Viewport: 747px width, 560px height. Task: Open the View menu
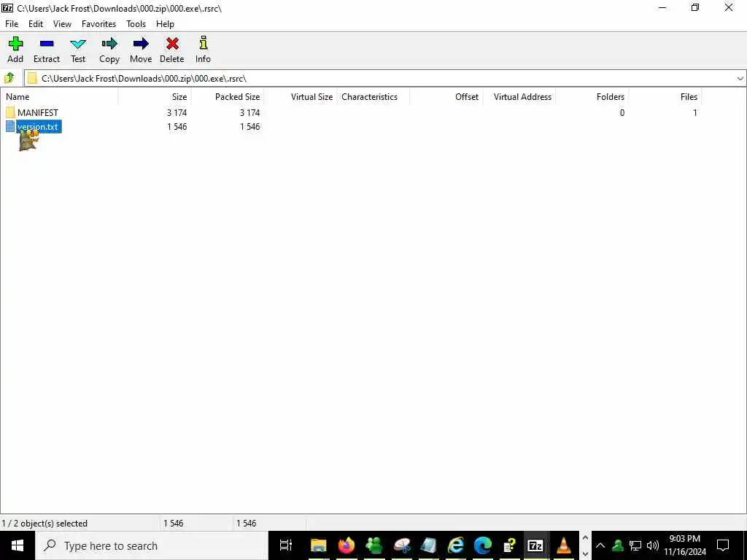(62, 24)
